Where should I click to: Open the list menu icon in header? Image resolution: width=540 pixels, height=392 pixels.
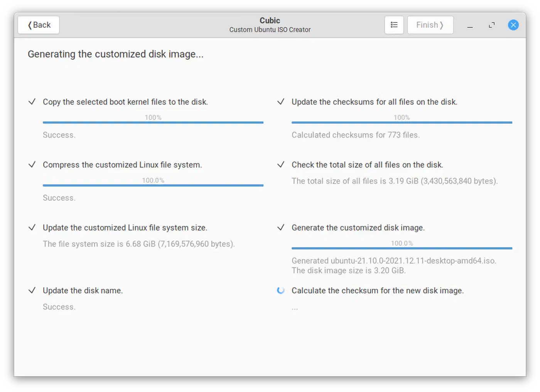[394, 25]
